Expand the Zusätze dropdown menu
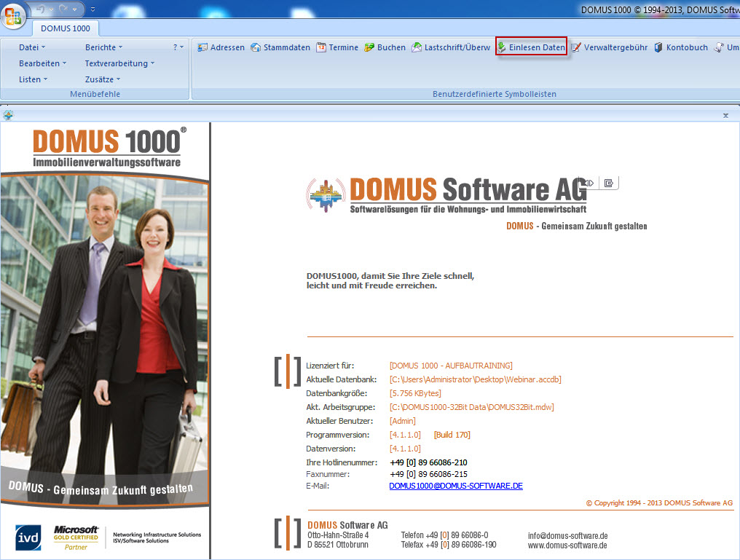 pyautogui.click(x=103, y=79)
